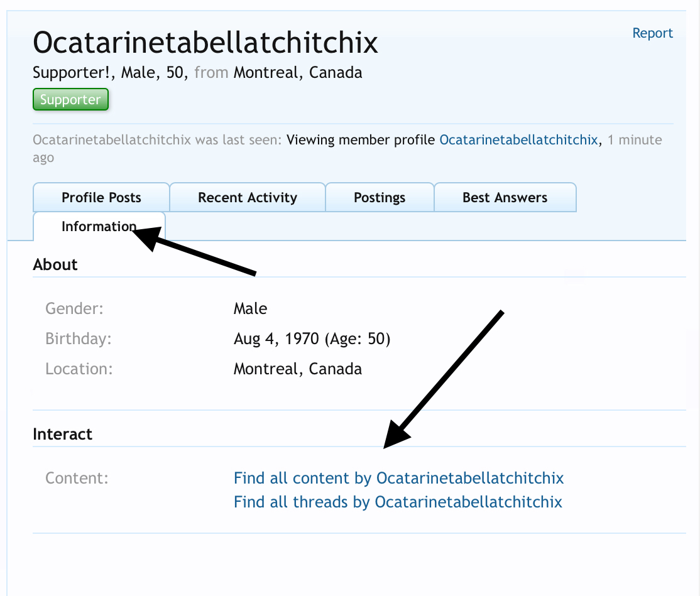Screen dimensions: 700x596
Task: Click the Interact section heading
Action: [x=62, y=435]
